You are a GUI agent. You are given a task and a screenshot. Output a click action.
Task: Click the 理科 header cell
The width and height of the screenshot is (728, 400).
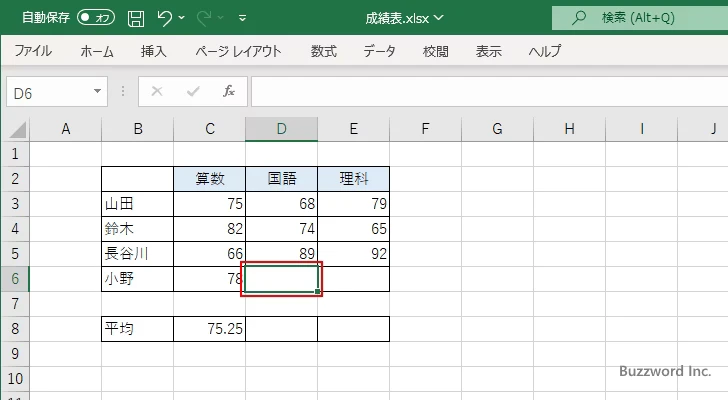click(x=353, y=179)
